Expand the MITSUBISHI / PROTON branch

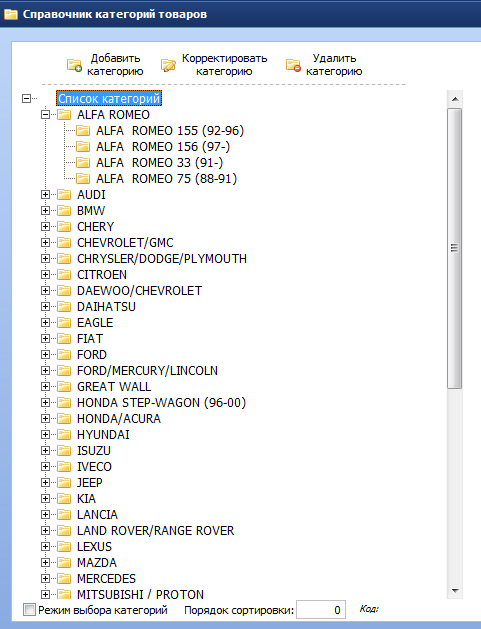click(x=45, y=595)
